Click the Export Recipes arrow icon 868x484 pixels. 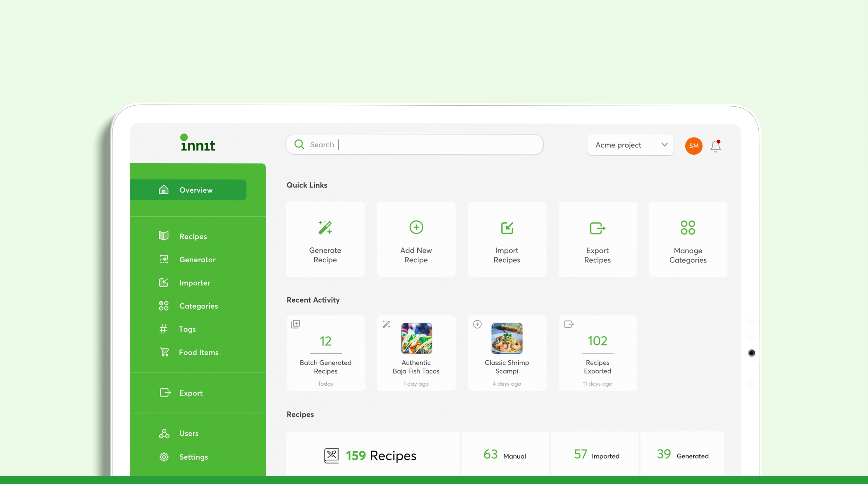click(x=597, y=228)
